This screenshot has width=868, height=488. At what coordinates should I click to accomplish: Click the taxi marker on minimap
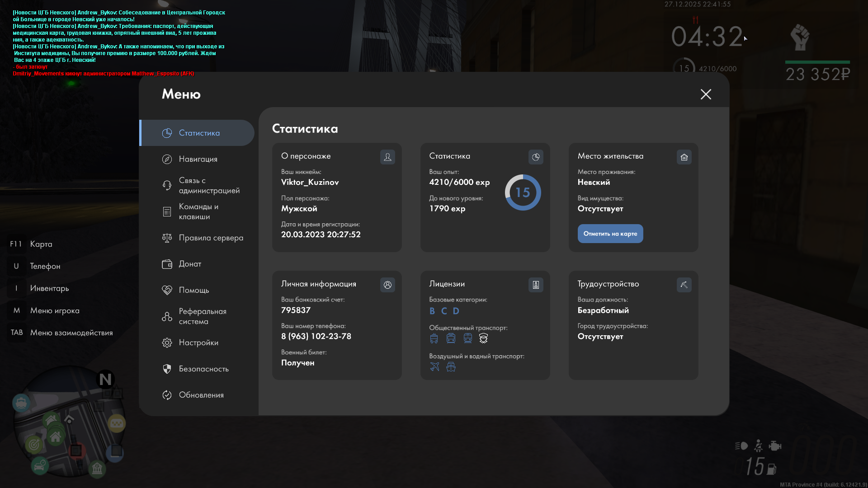click(117, 423)
